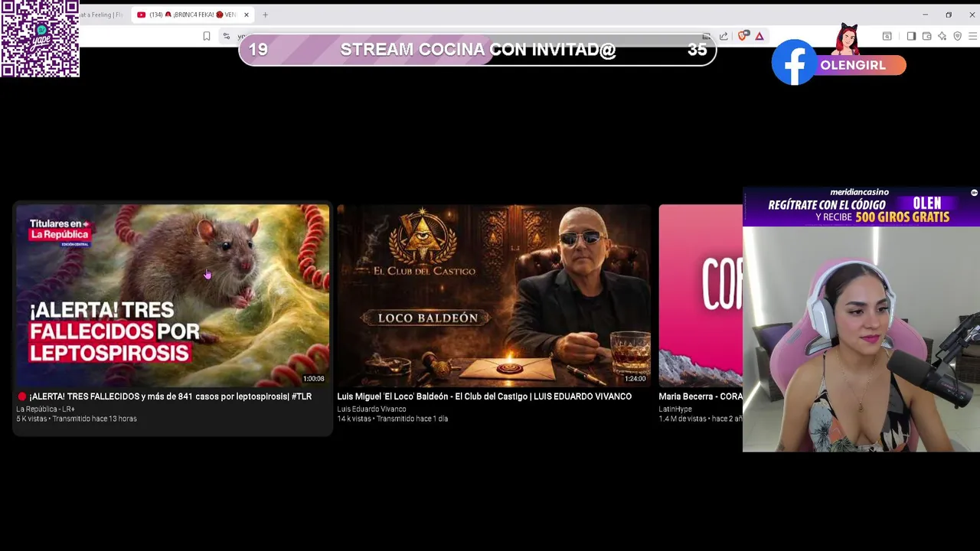
Task: Visit the LatinHype channel name
Action: [675, 409]
